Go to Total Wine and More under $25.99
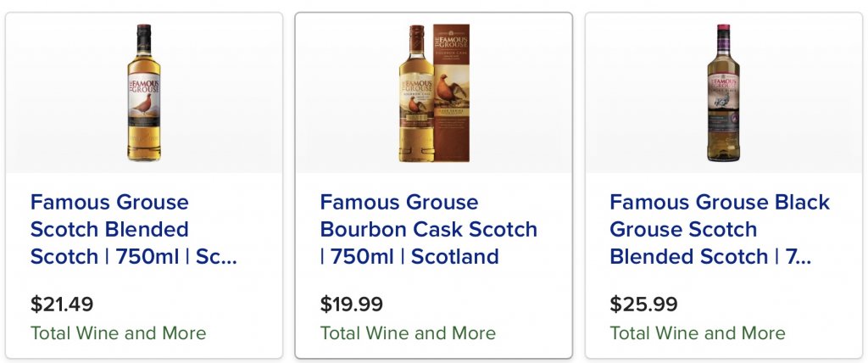Viewport: 868px width, 363px height. coord(698,333)
